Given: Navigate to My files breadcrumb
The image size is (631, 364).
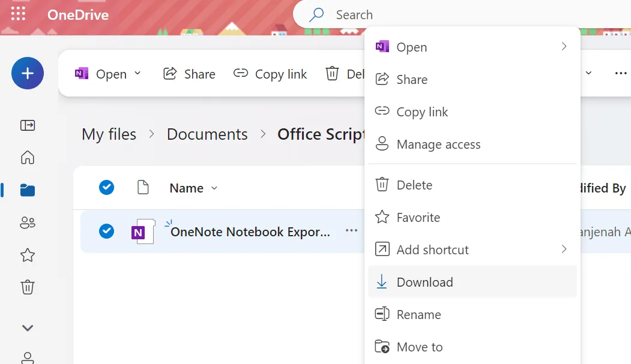Looking at the screenshot, I should tap(109, 134).
